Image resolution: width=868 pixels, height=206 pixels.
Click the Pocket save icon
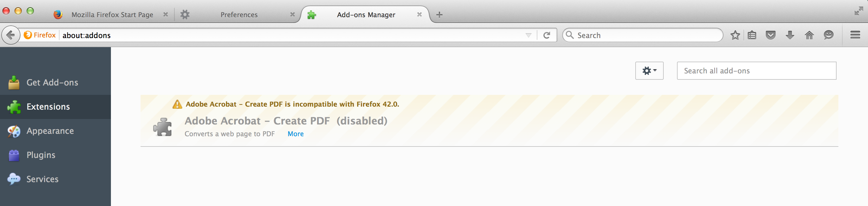coord(771,35)
